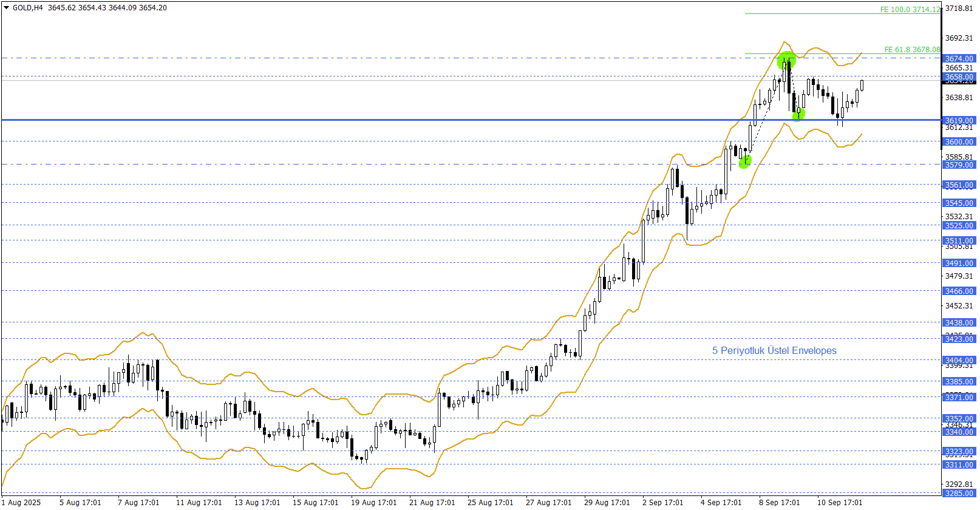Image resolution: width=980 pixels, height=510 pixels.
Task: Click the 3692.31 price axis value
Action: pos(959,38)
